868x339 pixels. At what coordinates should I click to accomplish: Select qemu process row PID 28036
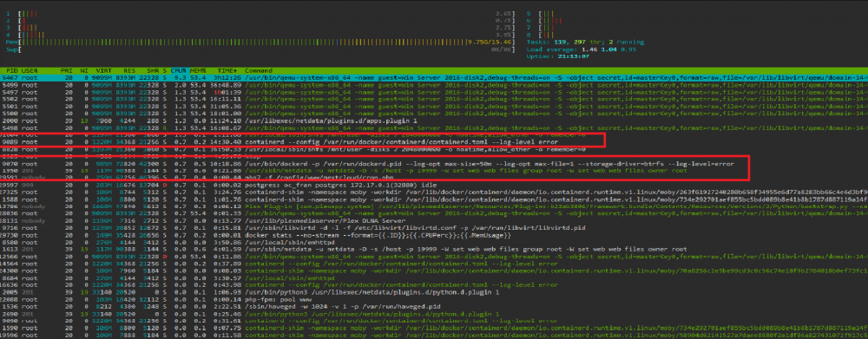[x=434, y=213]
